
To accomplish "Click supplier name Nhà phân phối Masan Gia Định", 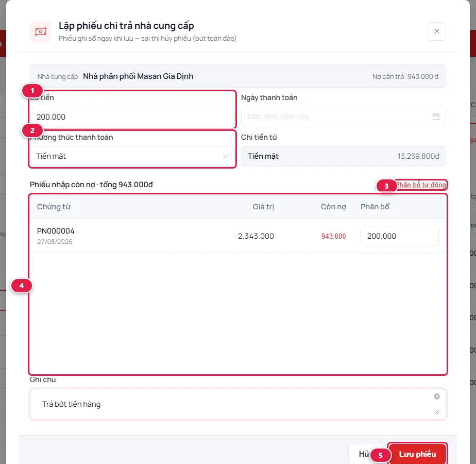I will point(138,76).
